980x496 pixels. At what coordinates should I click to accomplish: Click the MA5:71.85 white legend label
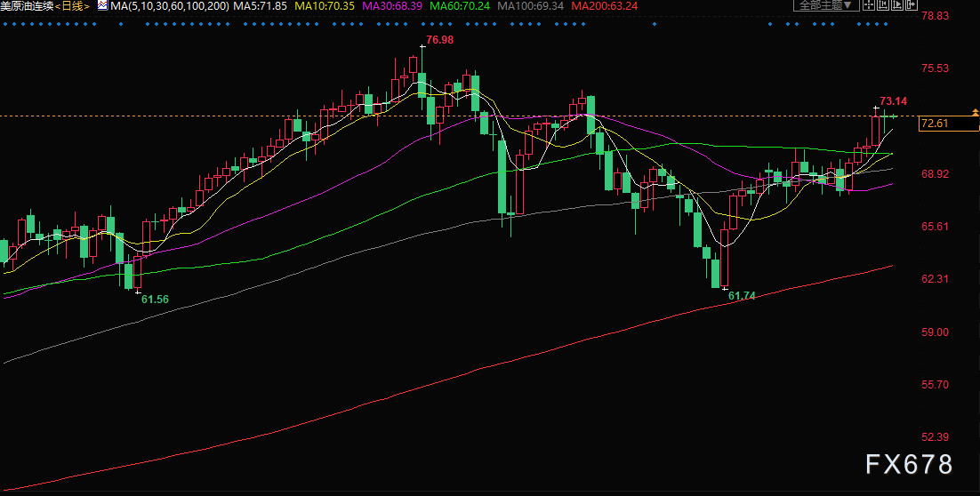(x=260, y=5)
